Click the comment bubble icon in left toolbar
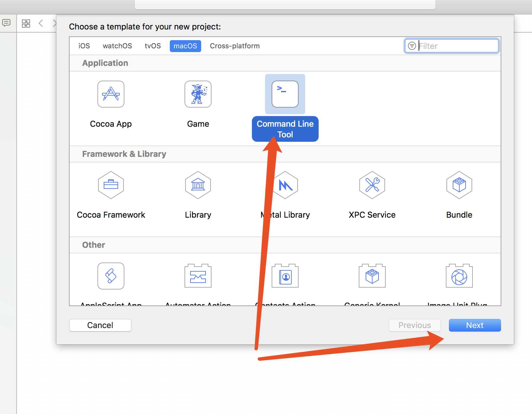The image size is (532, 414). pyautogui.click(x=6, y=23)
